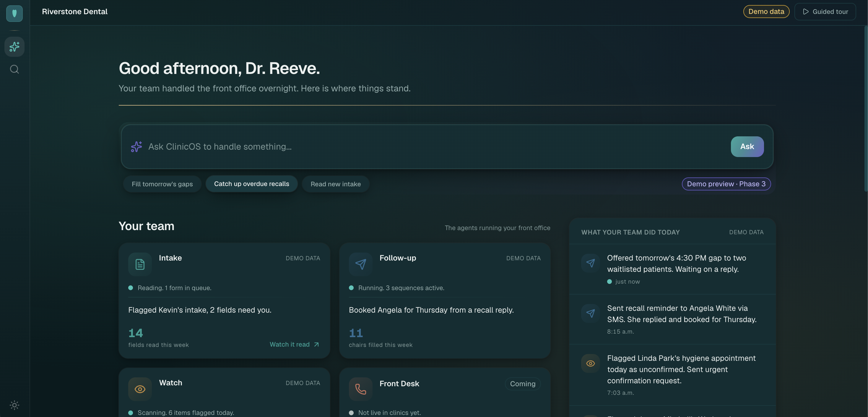Click Running. 3 sequences active status
This screenshot has height=417, width=868.
tap(401, 288)
